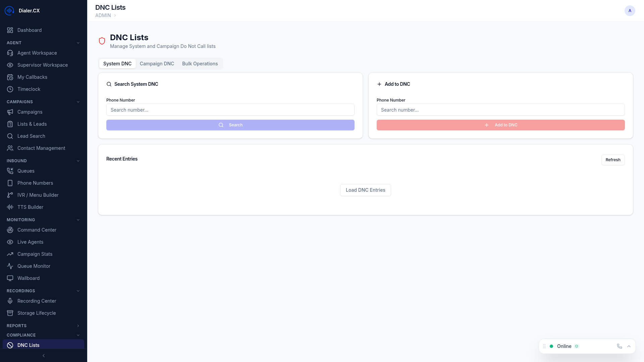Click the DNC Lists blocked-circle icon

tap(10, 345)
